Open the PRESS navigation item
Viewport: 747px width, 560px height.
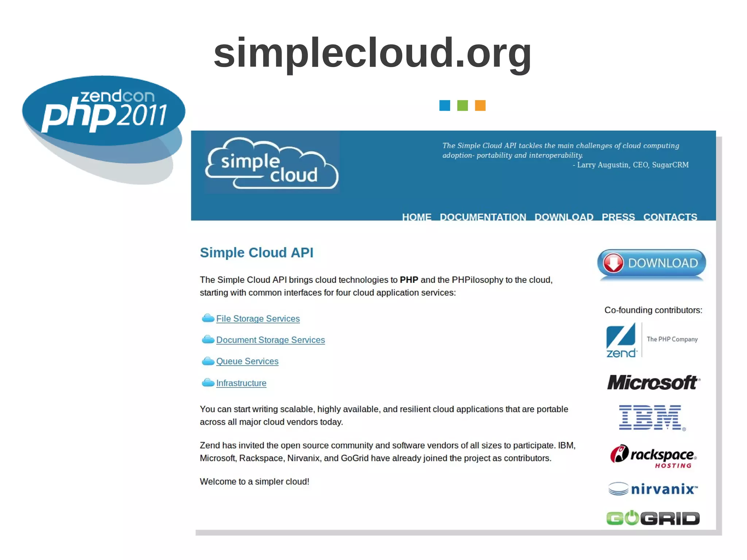(x=618, y=217)
